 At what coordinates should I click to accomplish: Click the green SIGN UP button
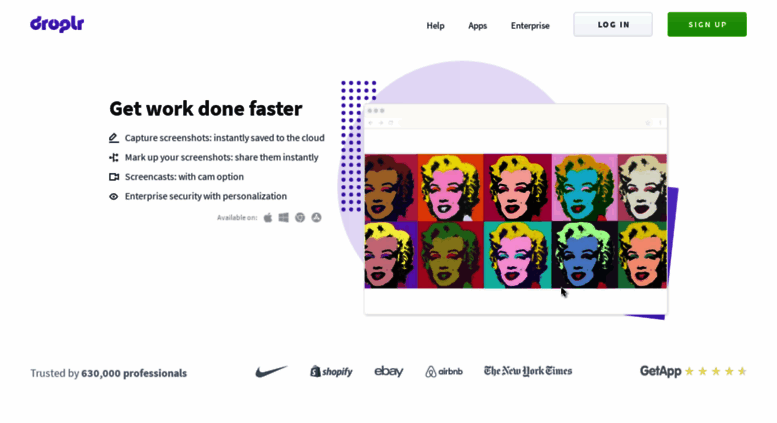[x=707, y=24]
